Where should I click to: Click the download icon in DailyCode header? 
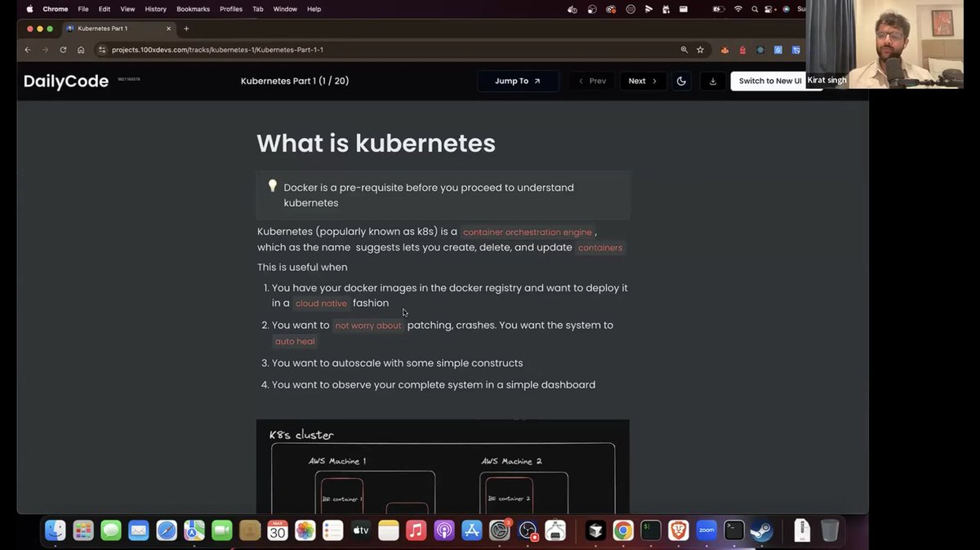[713, 81]
